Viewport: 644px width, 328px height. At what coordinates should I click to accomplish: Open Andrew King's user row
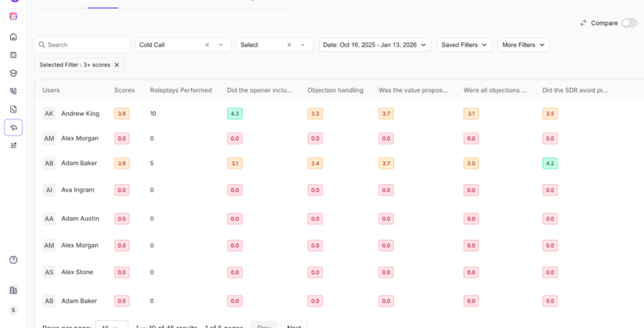(x=80, y=114)
